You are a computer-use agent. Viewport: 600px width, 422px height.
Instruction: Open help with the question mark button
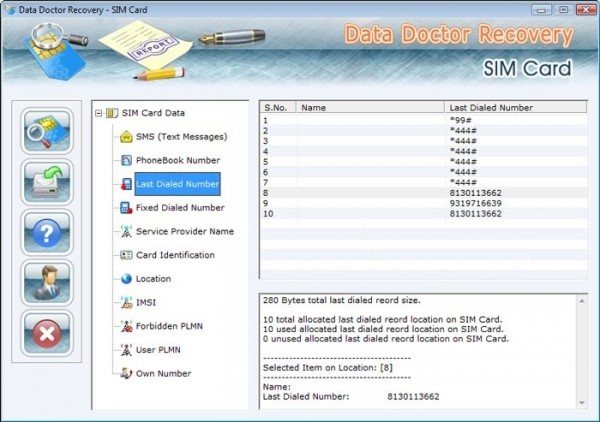[x=47, y=233]
